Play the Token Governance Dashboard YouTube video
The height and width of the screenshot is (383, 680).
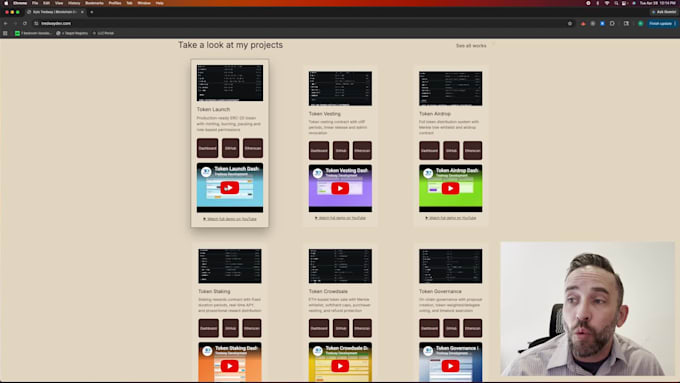(451, 366)
